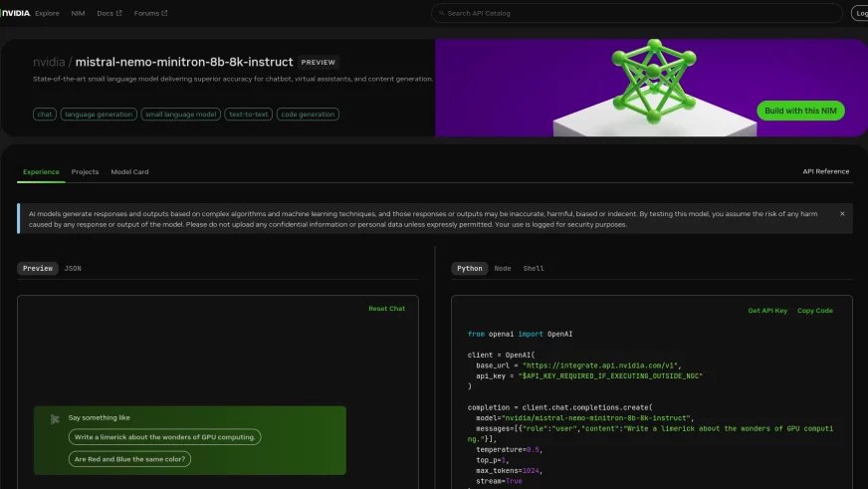Switch to the Projects tab

point(85,171)
